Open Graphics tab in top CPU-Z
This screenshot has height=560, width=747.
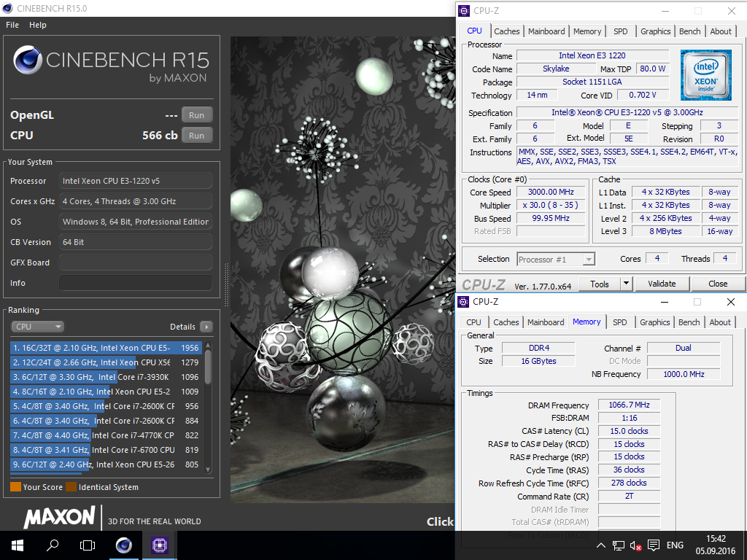[656, 31]
